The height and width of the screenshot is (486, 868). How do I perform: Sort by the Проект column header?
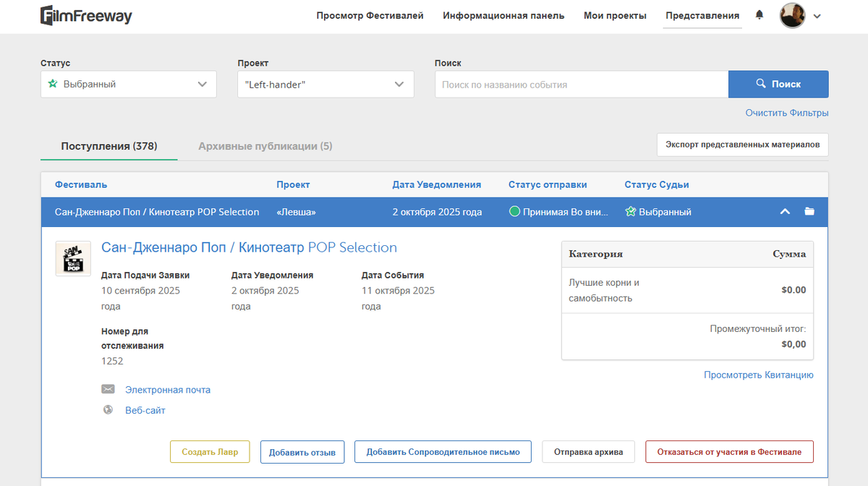(293, 184)
